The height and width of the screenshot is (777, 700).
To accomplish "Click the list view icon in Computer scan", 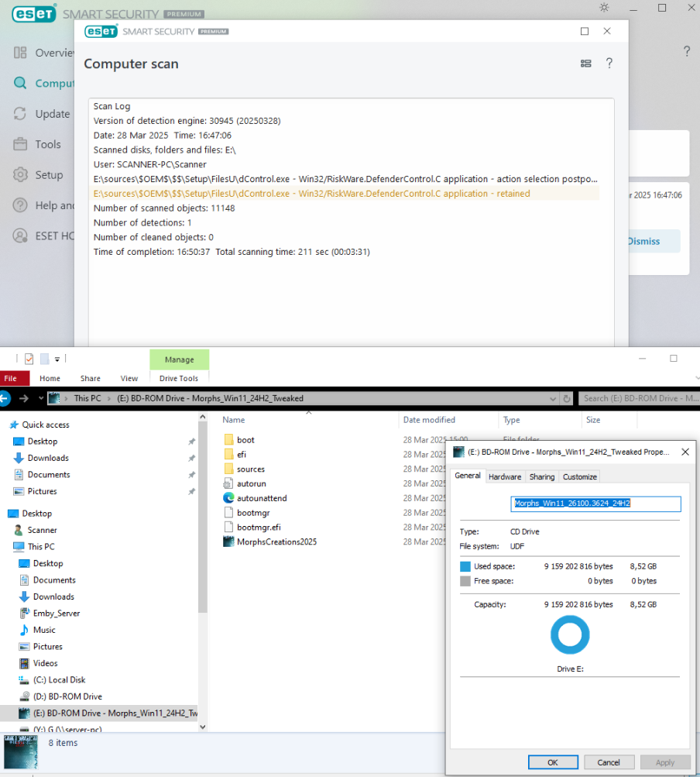I will pyautogui.click(x=585, y=64).
